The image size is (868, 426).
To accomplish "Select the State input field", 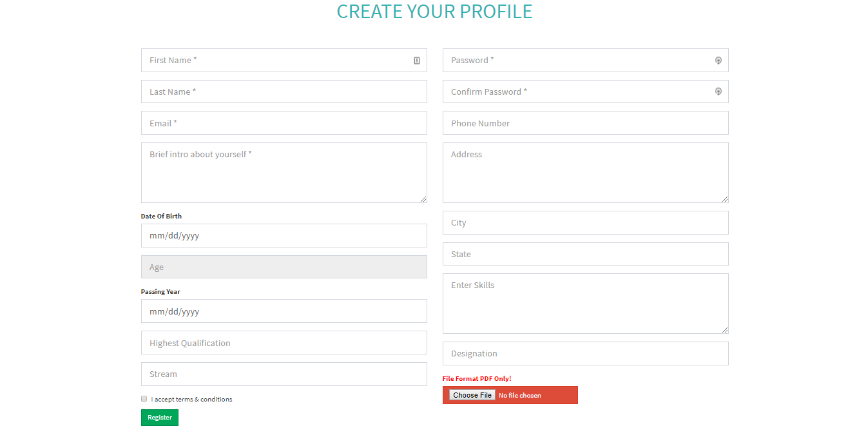I will coord(585,254).
